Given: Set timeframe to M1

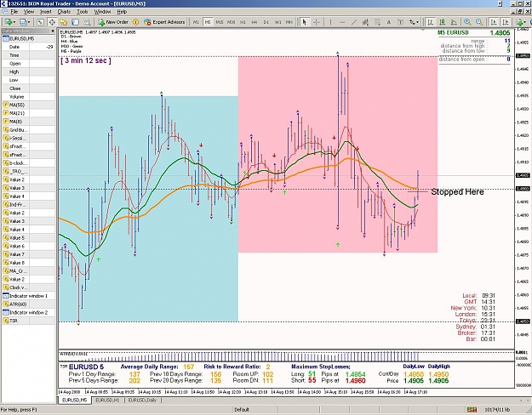Looking at the screenshot, I should tap(196, 22).
